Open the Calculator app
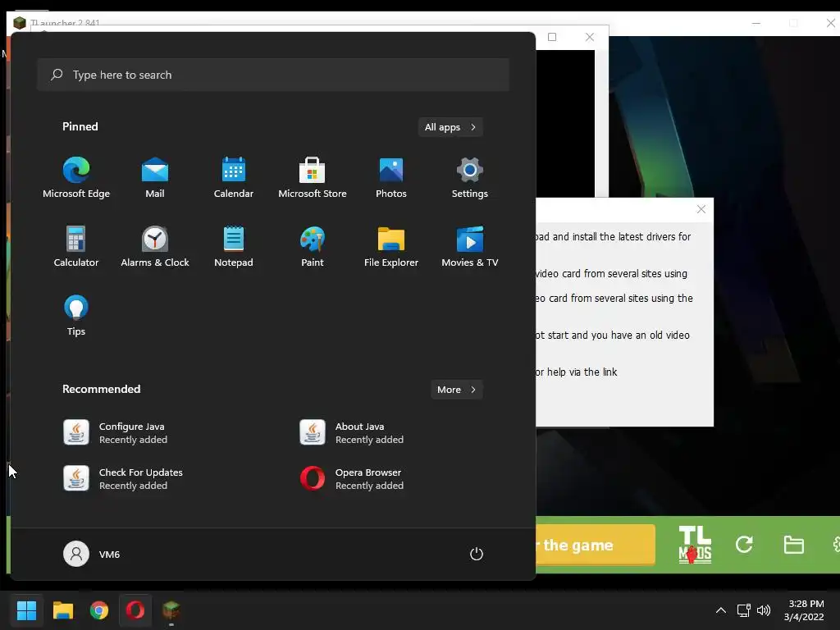The width and height of the screenshot is (840, 630). pyautogui.click(x=76, y=246)
